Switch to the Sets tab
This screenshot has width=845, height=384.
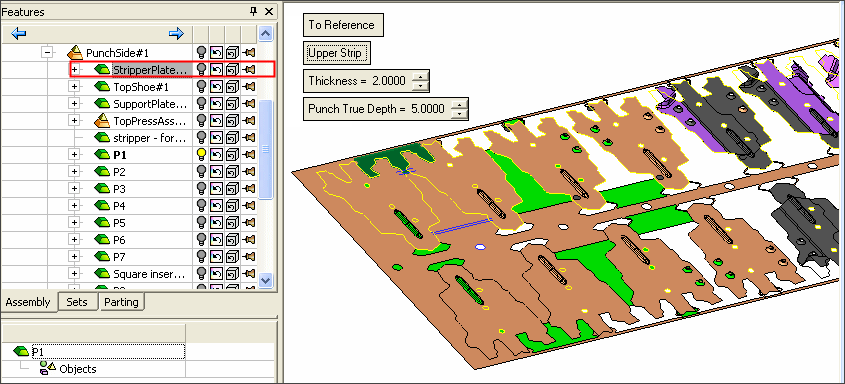tap(78, 302)
